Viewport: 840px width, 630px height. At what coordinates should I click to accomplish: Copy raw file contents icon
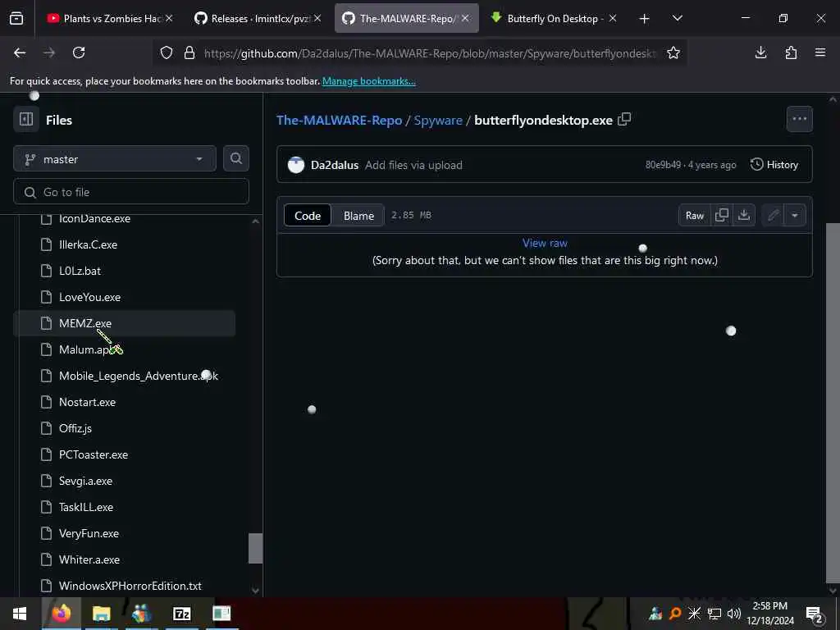click(722, 216)
